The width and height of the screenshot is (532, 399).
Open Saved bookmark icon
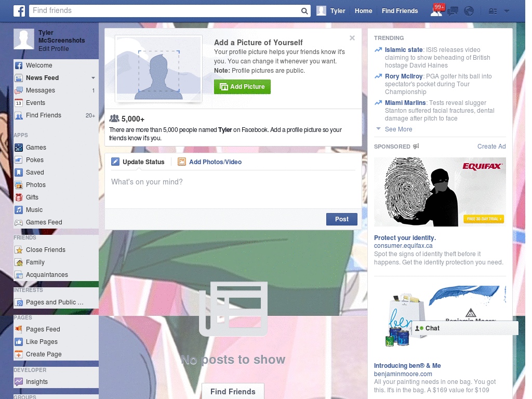pos(19,172)
